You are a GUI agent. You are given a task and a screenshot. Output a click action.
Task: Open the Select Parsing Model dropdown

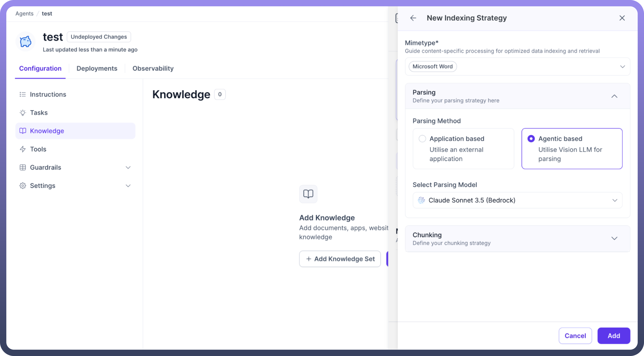coord(614,200)
